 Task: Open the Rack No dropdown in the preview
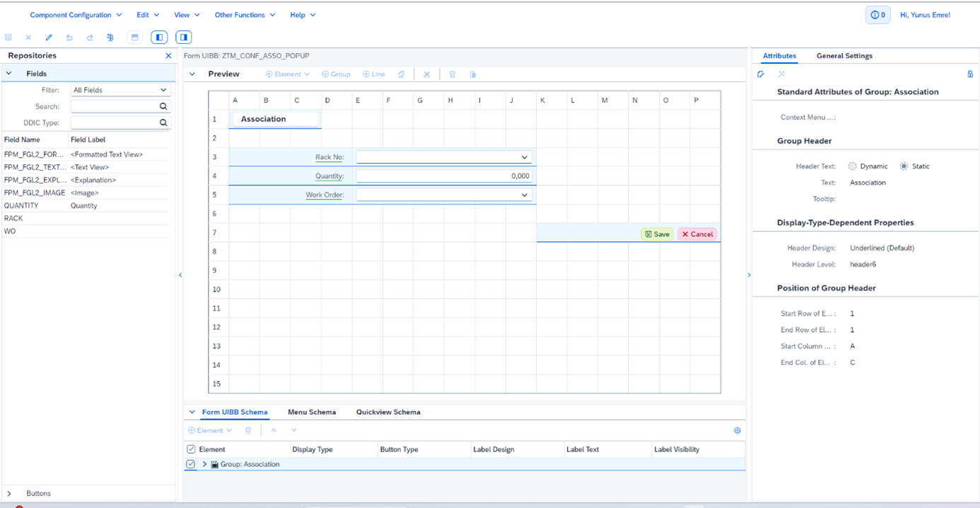pos(524,156)
